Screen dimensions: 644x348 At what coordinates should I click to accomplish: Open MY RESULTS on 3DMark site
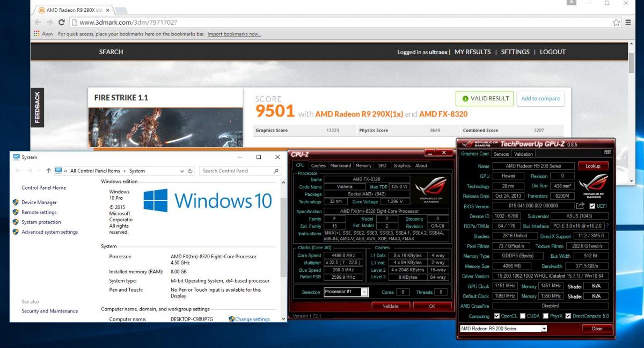pos(472,52)
